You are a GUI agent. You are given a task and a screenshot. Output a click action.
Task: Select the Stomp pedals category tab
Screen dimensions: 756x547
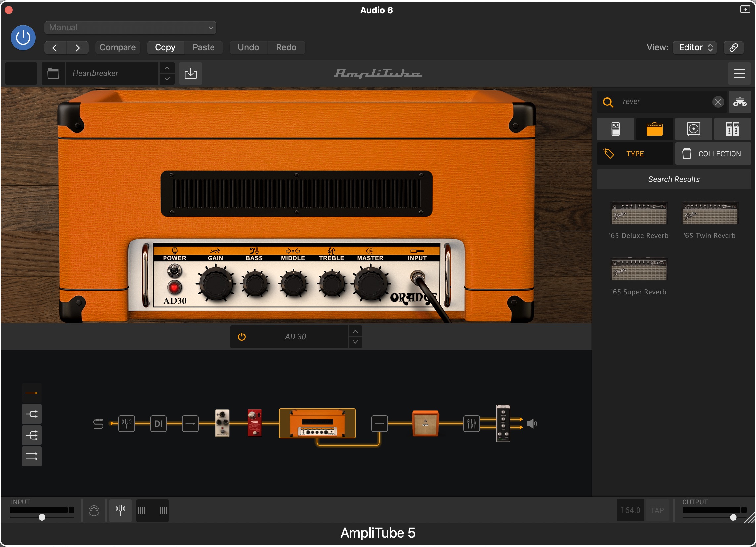(x=616, y=129)
